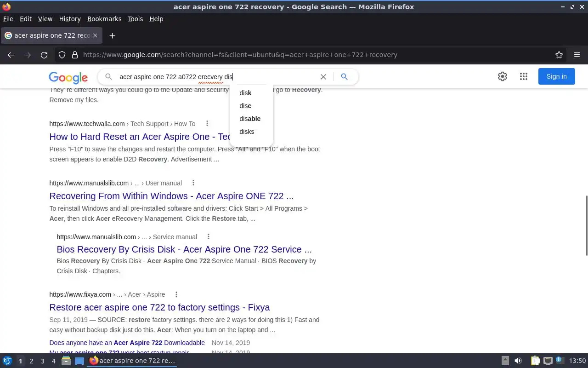Screen dimensions: 588x368
Task: Clear the Google search box text
Action: [323, 77]
